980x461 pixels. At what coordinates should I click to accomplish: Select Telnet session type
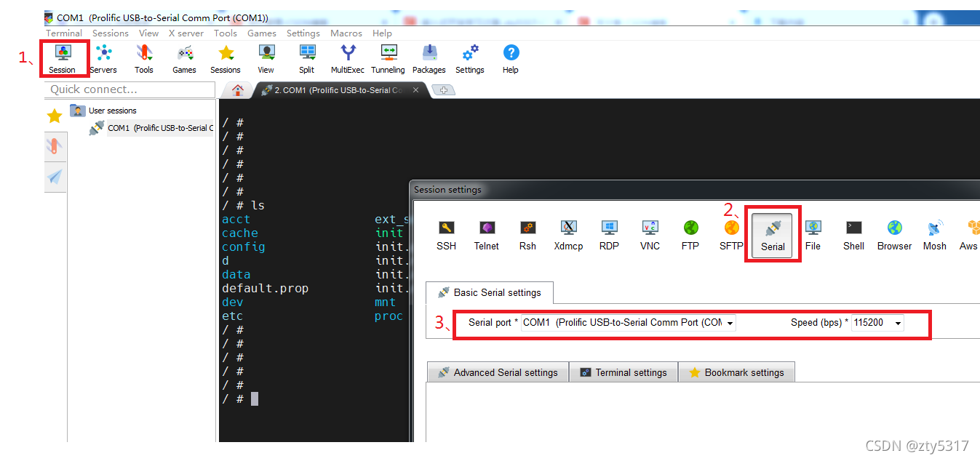(x=487, y=236)
